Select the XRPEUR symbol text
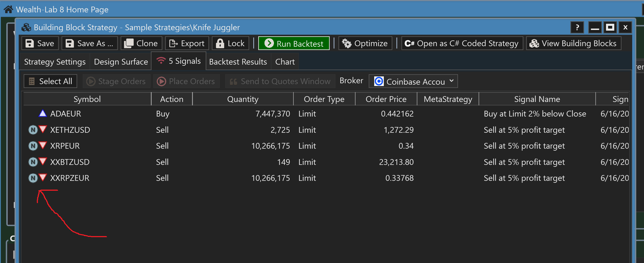Viewport: 644px width, 263px height. tap(65, 146)
